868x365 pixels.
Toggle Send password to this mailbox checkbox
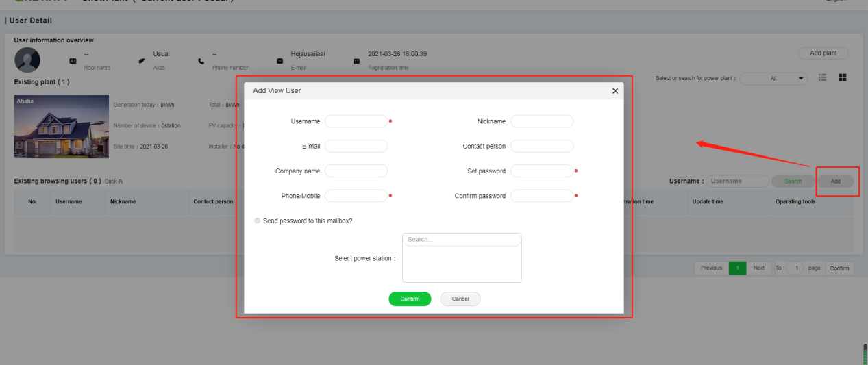pos(258,221)
